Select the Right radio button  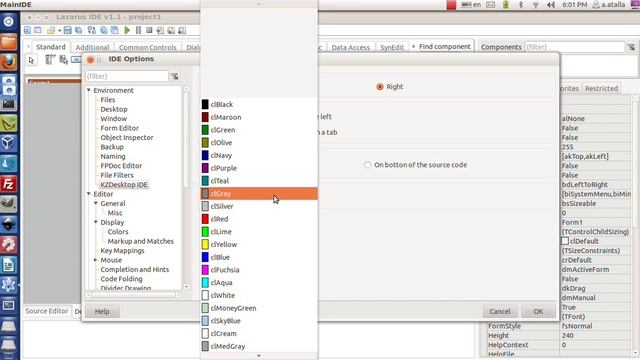tap(380, 87)
